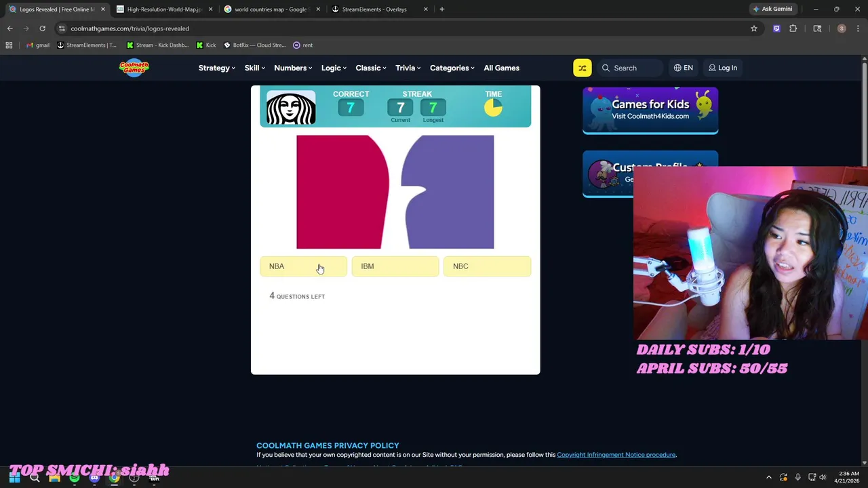
Task: Click the Starbucks logo thumbnail
Action: coord(291,107)
